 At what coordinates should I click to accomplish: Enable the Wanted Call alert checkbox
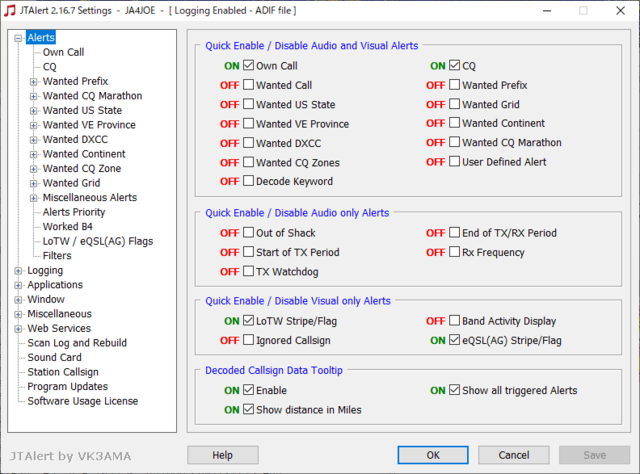[x=249, y=85]
